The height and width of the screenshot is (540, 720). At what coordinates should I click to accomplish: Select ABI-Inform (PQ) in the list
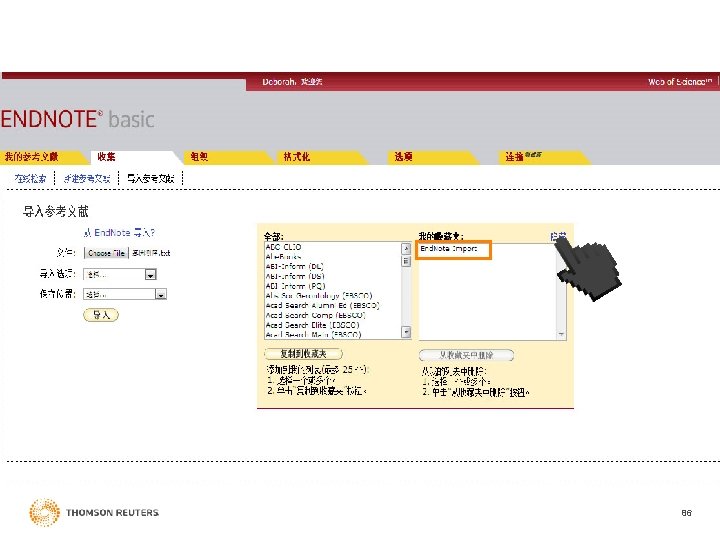click(295, 286)
